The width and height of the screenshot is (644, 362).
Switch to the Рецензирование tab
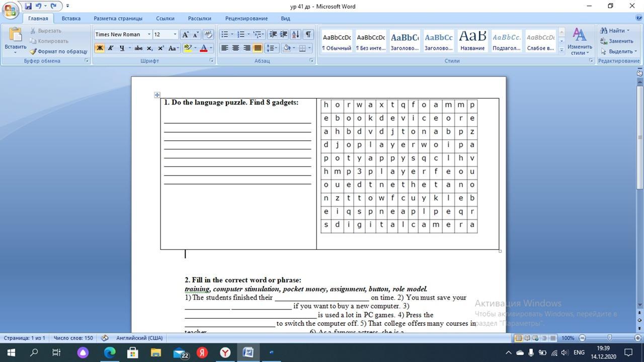tap(246, 19)
